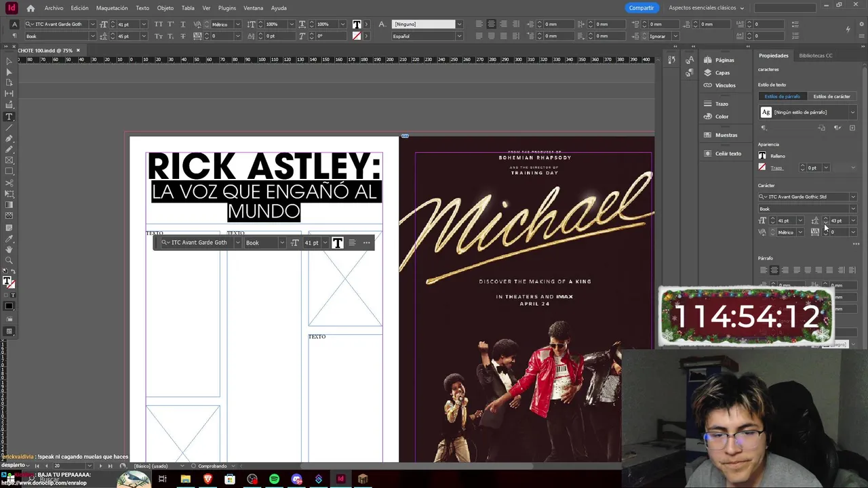Open leading 45 pt dropdown in control bar

click(x=143, y=36)
